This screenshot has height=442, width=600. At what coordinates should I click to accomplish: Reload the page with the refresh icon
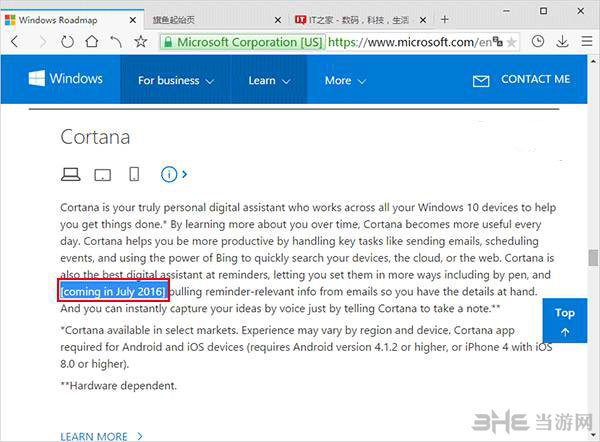[x=67, y=41]
